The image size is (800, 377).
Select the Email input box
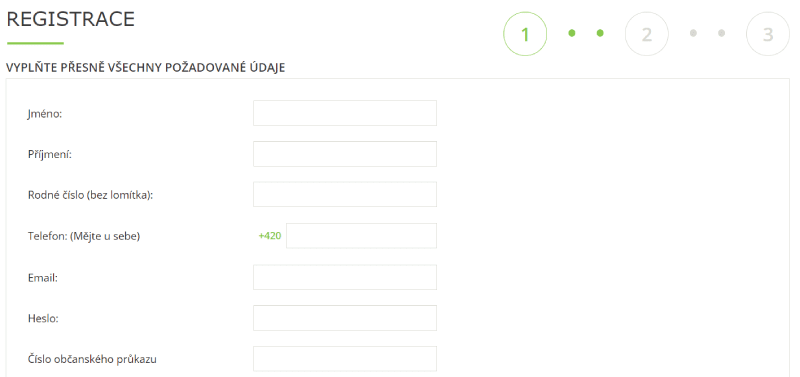click(x=345, y=277)
